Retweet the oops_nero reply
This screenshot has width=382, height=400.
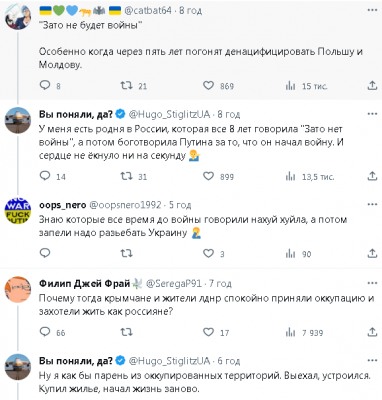click(127, 253)
